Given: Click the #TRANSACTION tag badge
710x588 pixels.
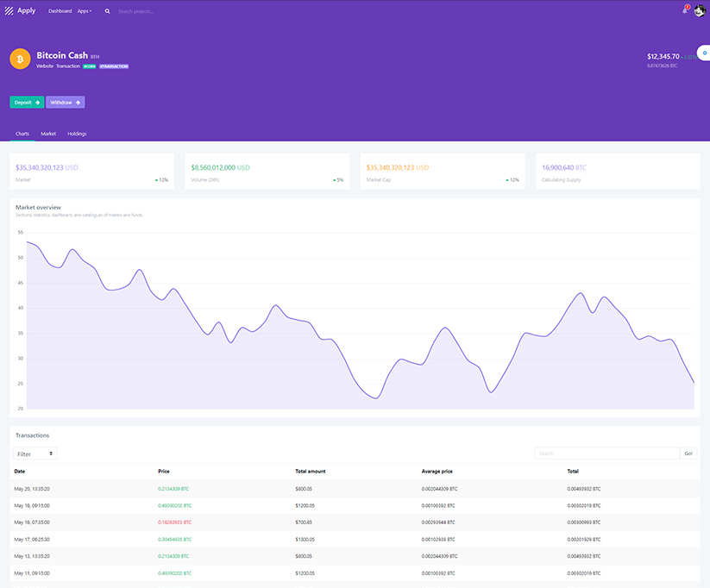Looking at the screenshot, I should 113,66.
